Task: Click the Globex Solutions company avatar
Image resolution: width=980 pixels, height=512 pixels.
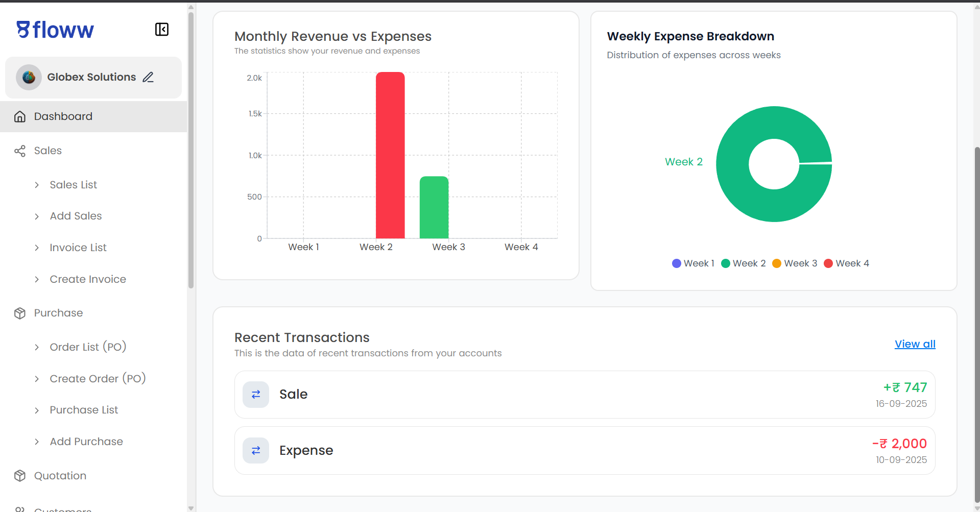Action: (x=29, y=77)
